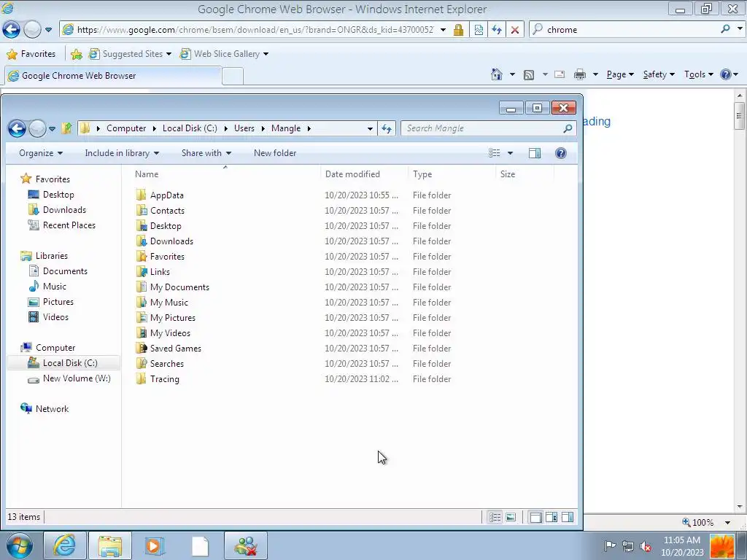Click New folder button

click(x=275, y=153)
